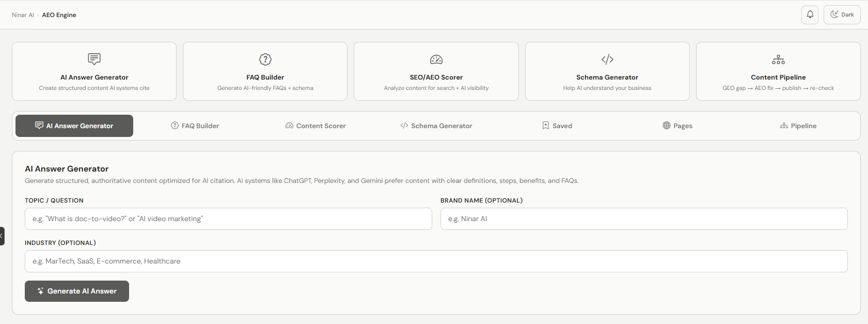This screenshot has height=324, width=868.
Task: Click the Content Pipeline hierarchy icon
Action: [778, 59]
